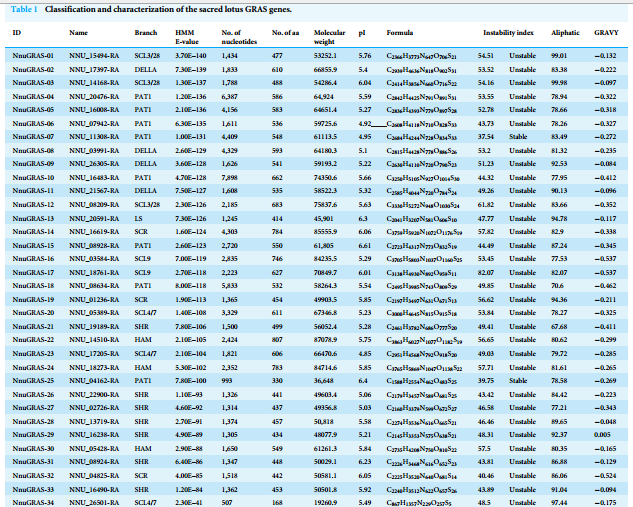Viewport: 633px width, 507px height.
Task: Click molecular weight '84714.6' in NnuGRAS-24 row
Action: [325, 368]
